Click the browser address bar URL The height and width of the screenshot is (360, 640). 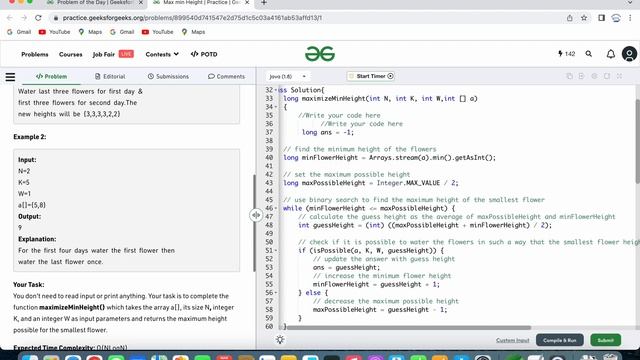click(x=192, y=18)
